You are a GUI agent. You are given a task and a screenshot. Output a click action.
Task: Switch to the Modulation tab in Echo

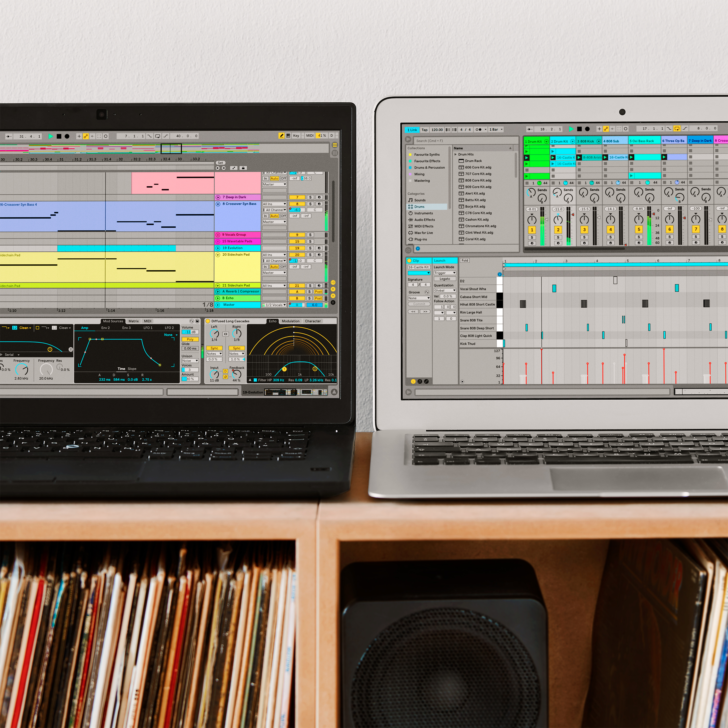290,321
